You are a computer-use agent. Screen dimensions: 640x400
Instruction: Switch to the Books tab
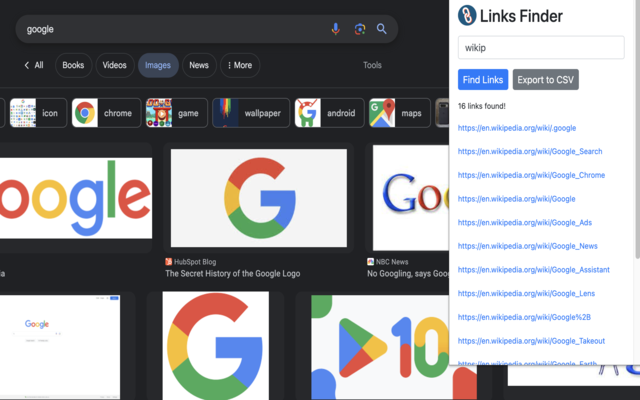point(73,65)
